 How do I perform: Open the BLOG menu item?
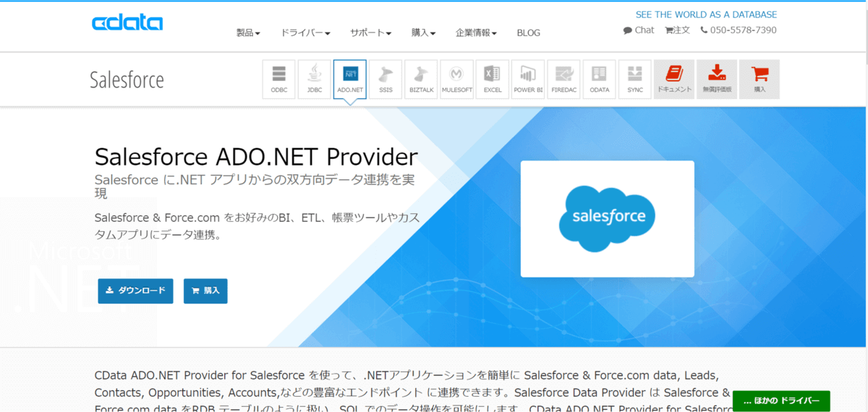pos(528,33)
